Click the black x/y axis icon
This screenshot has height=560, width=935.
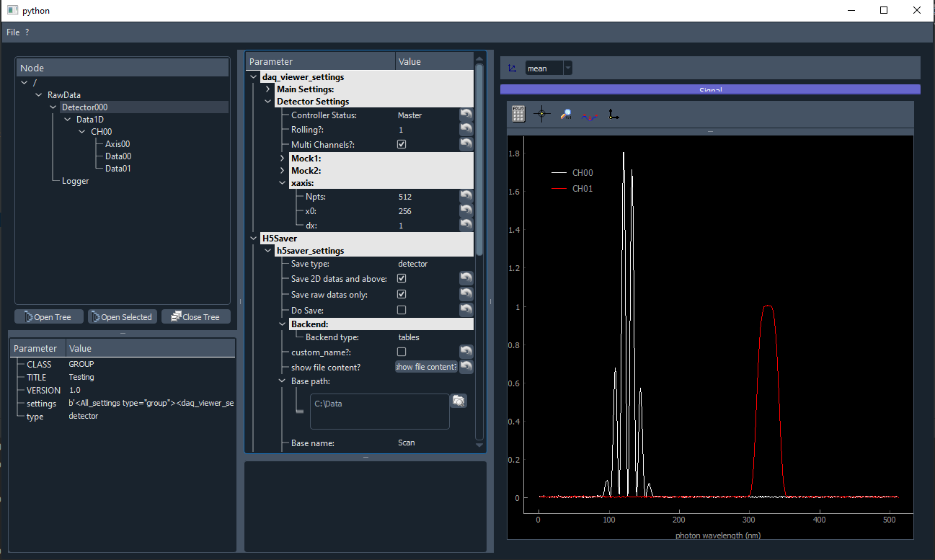coord(613,114)
